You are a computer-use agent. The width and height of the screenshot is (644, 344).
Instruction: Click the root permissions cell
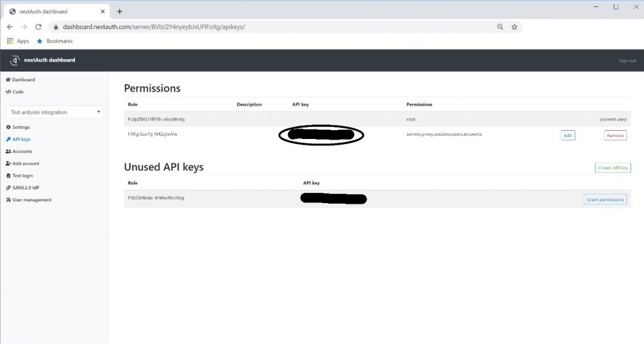coord(411,119)
